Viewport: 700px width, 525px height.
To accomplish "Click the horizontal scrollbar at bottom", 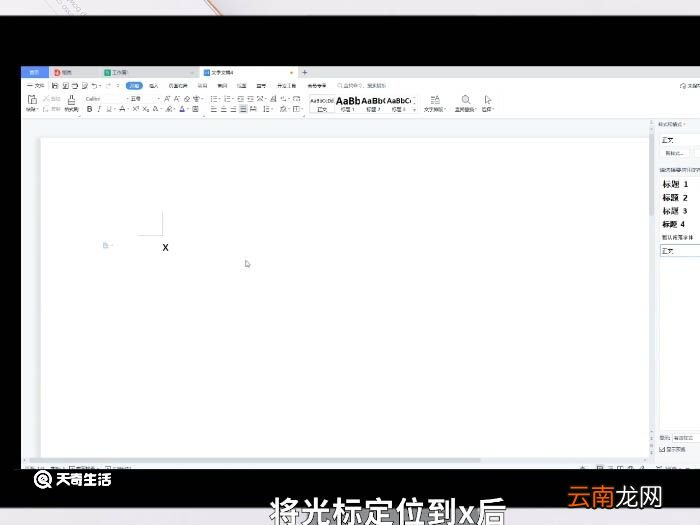I will coord(254,460).
